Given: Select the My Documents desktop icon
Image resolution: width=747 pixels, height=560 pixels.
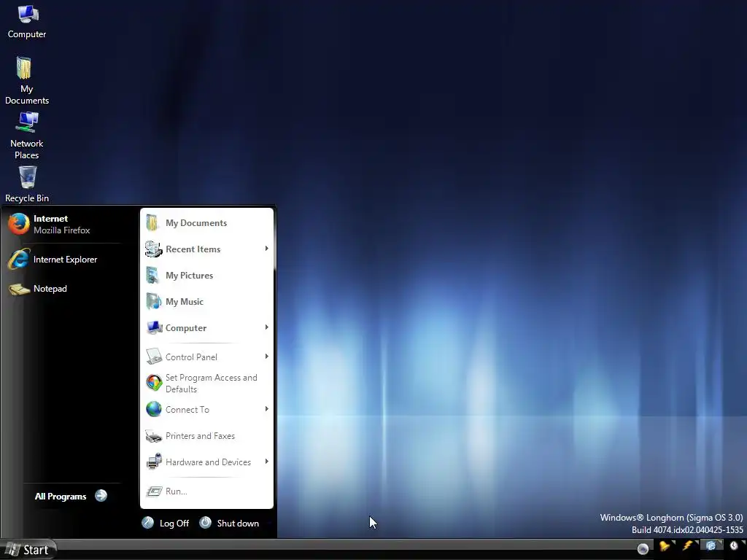Looking at the screenshot, I should [x=27, y=80].
